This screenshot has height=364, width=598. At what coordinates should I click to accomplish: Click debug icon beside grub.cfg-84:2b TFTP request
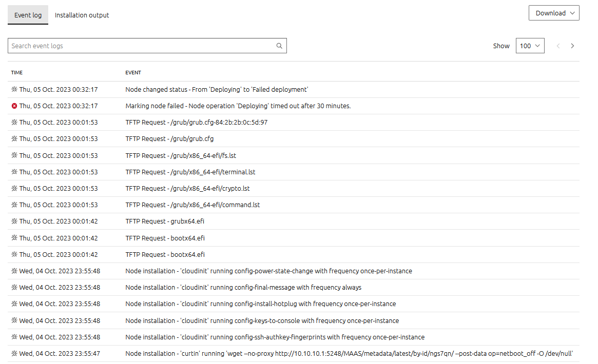pos(14,123)
